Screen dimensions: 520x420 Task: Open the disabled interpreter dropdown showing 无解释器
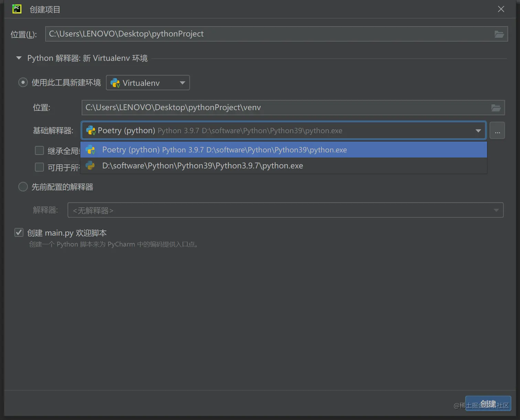[285, 210]
